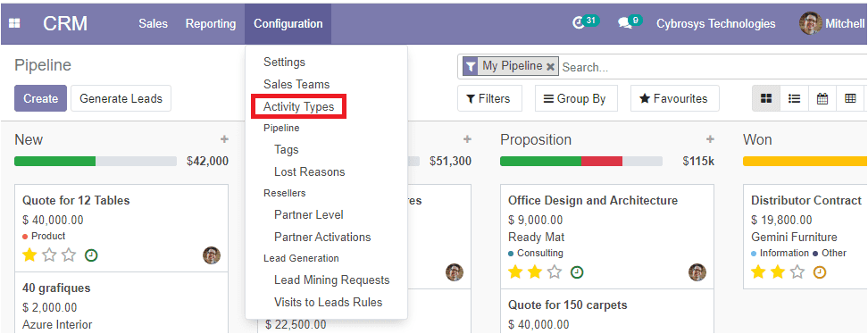Switch to Calendar view icon

[x=822, y=98]
